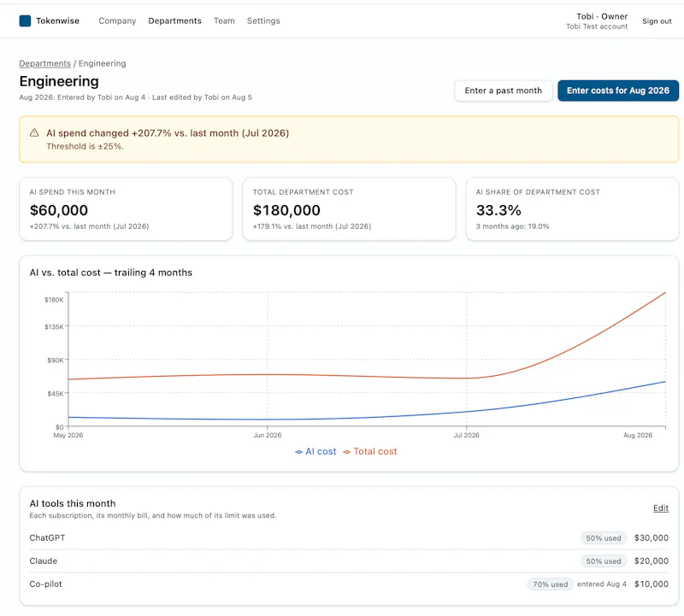Screen dimensions: 684x616
Task: Follow the Departments breadcrumb link
Action: 45,63
